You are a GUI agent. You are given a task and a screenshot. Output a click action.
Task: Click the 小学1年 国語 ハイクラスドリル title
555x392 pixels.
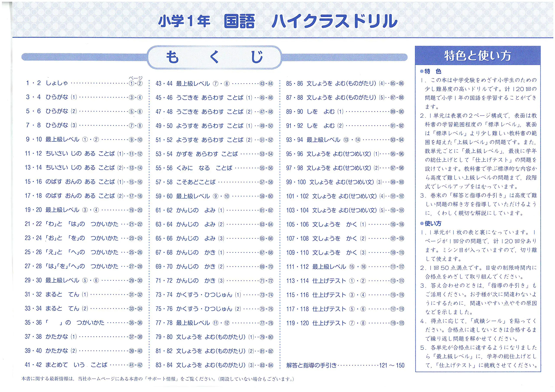pyautogui.click(x=277, y=21)
